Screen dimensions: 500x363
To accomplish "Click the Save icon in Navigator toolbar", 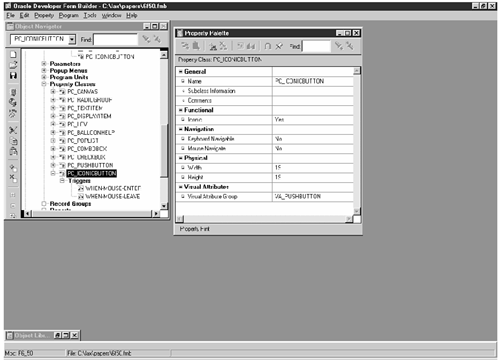I will tap(13, 76).
